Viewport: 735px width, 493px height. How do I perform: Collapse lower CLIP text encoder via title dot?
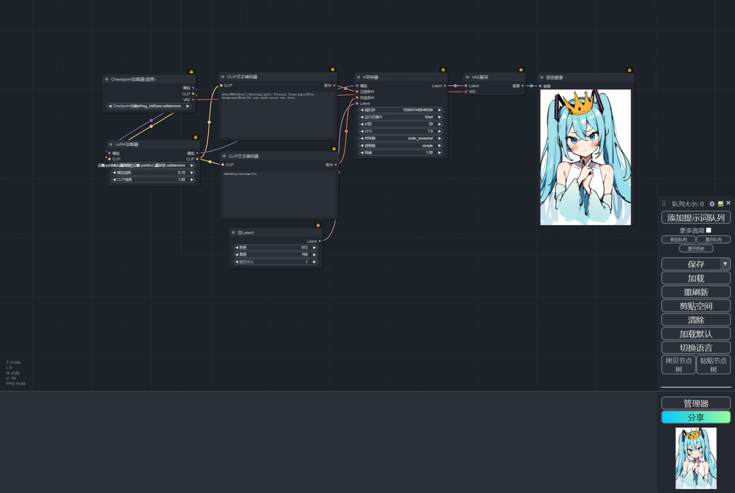(x=224, y=156)
